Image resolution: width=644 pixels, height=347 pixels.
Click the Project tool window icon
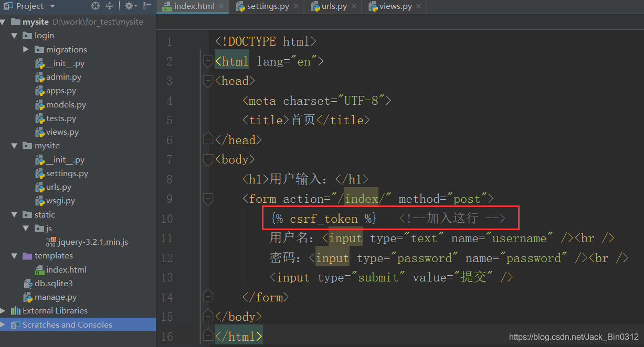(x=8, y=6)
